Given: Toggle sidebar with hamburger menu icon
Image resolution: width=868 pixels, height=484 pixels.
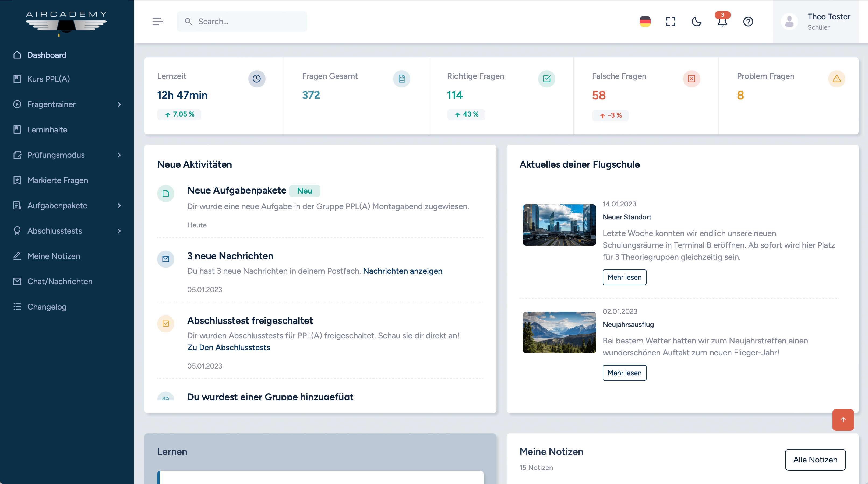Looking at the screenshot, I should point(157,22).
